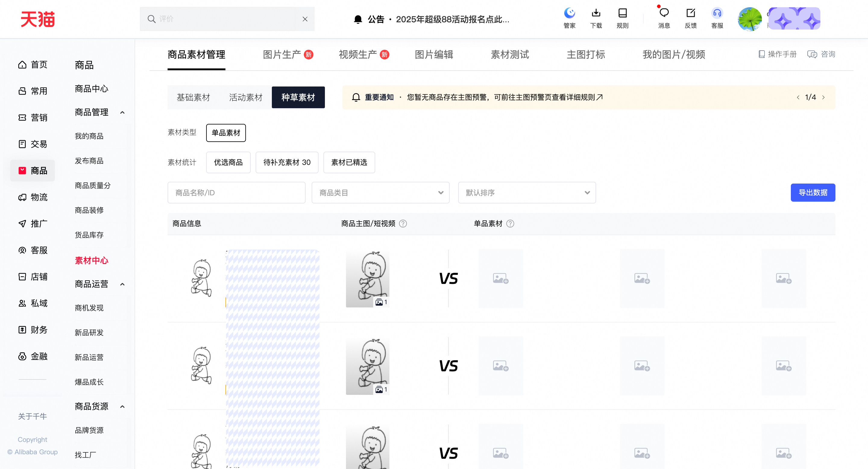Click help icon beside 商品主图/短视频
868x469 pixels.
403,224
